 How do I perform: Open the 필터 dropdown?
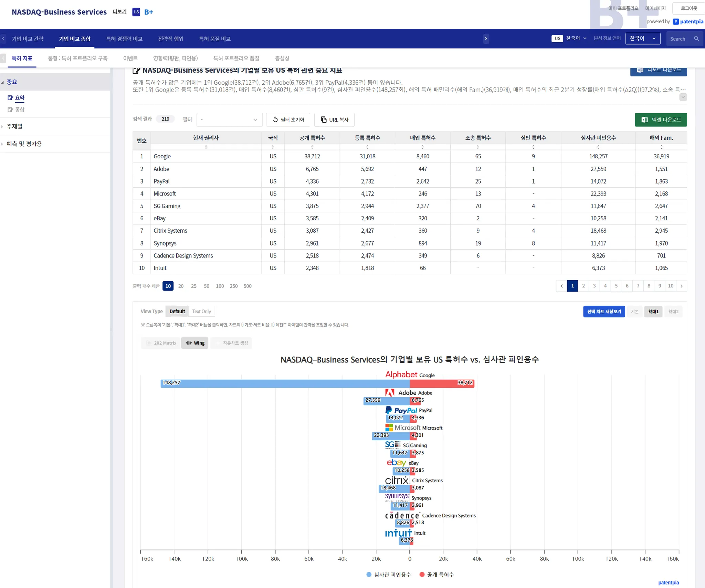click(x=229, y=119)
